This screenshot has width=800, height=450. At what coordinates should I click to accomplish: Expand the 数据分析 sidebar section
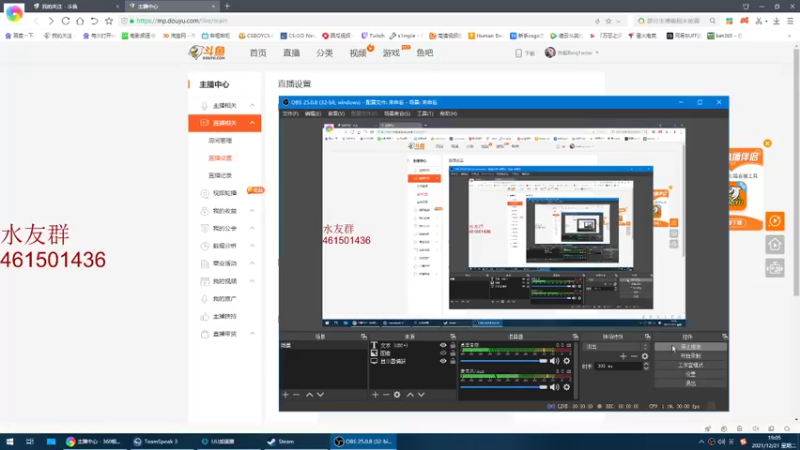click(252, 246)
